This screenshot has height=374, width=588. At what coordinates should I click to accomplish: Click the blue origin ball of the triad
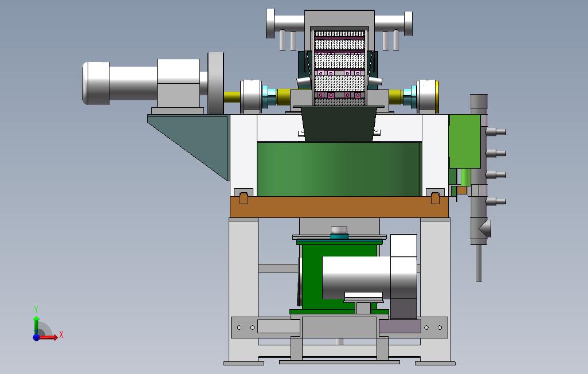(x=36, y=337)
